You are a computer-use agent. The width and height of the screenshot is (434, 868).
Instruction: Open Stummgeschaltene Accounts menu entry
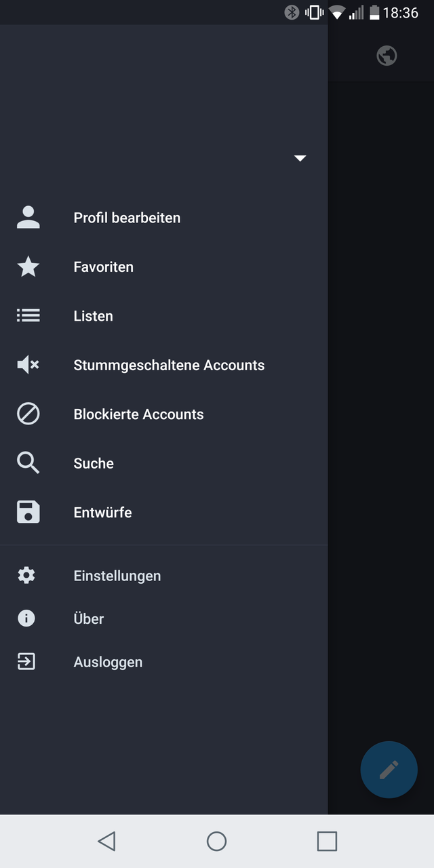pyautogui.click(x=169, y=365)
